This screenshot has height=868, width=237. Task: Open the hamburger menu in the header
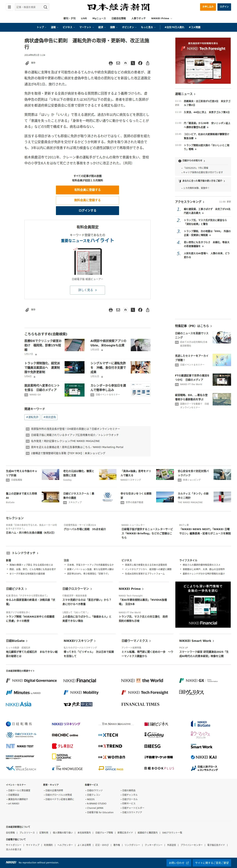(x=9, y=7)
